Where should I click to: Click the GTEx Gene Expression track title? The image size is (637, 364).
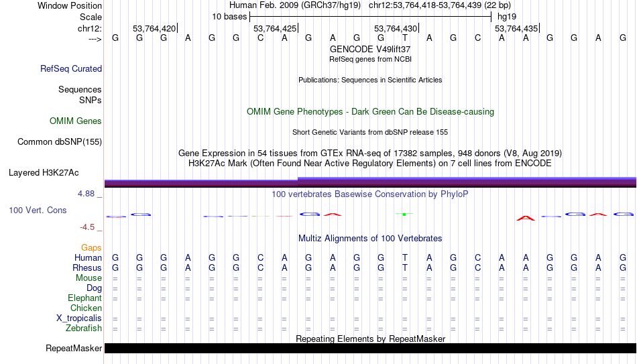370,153
